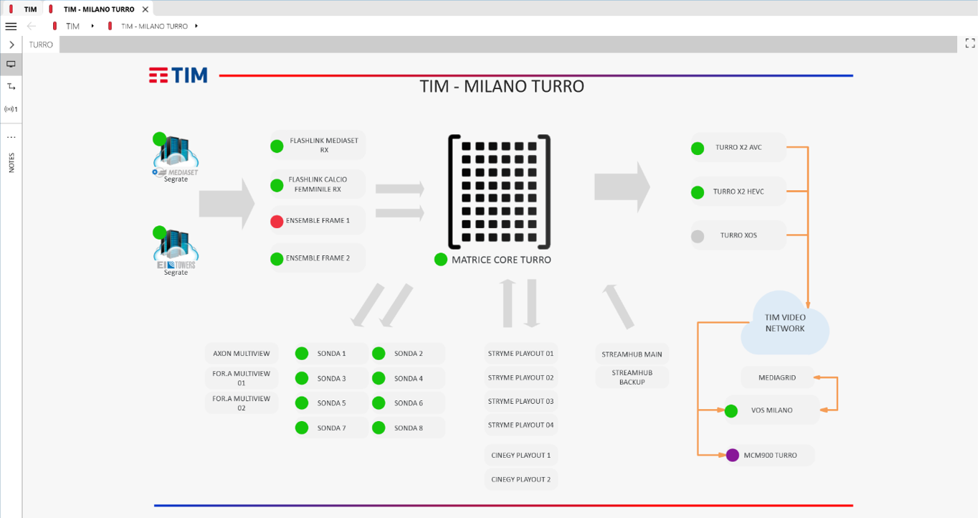Toggle fullscreen view of the diagram
Image resolution: width=980 pixels, height=518 pixels.
pyautogui.click(x=970, y=44)
